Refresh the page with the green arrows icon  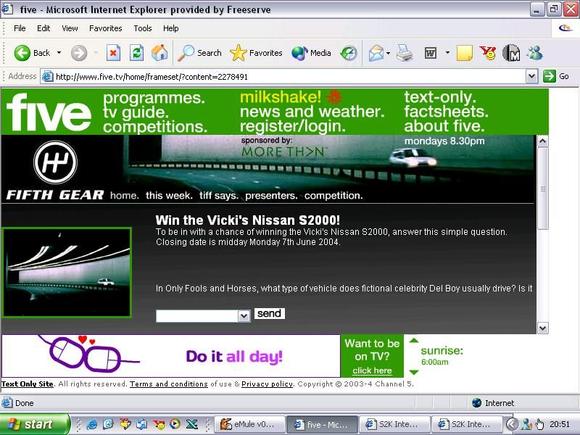tap(136, 53)
